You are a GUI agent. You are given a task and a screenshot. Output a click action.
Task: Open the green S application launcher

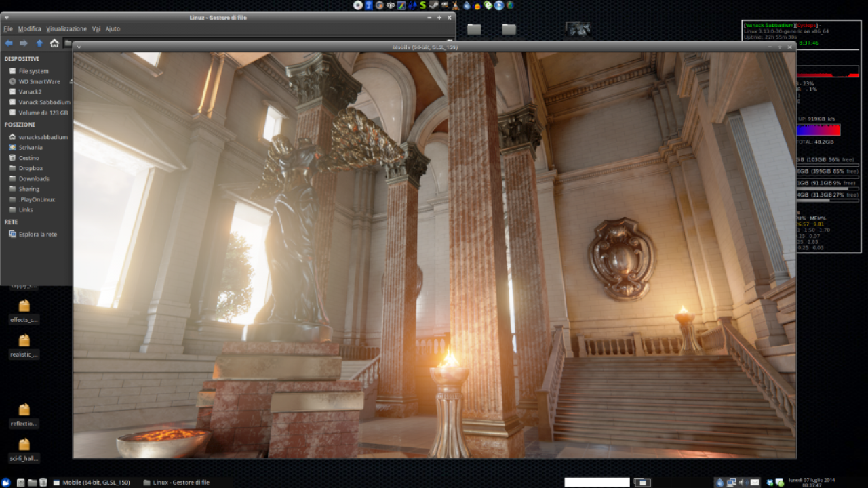click(423, 5)
